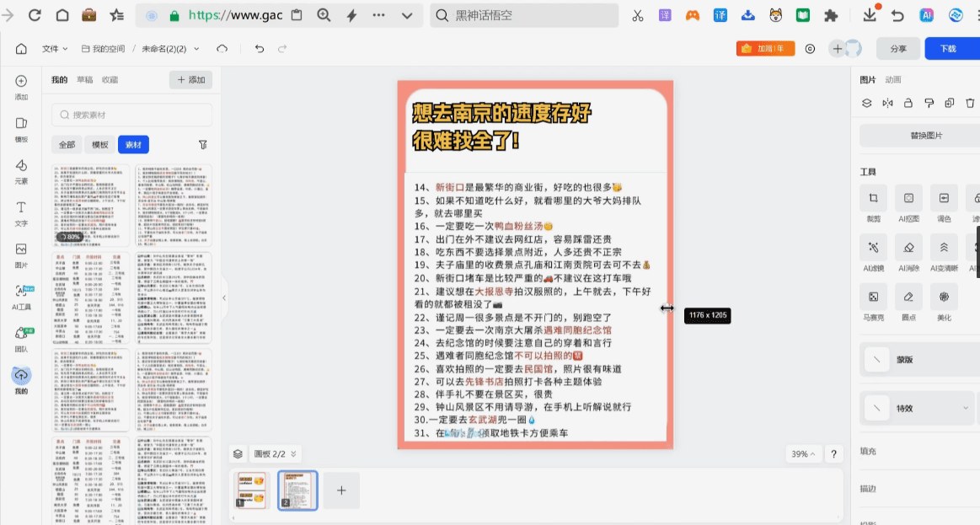Select the 裁剪 crop tool
Viewport: 980px width, 525px height.
pos(873,204)
